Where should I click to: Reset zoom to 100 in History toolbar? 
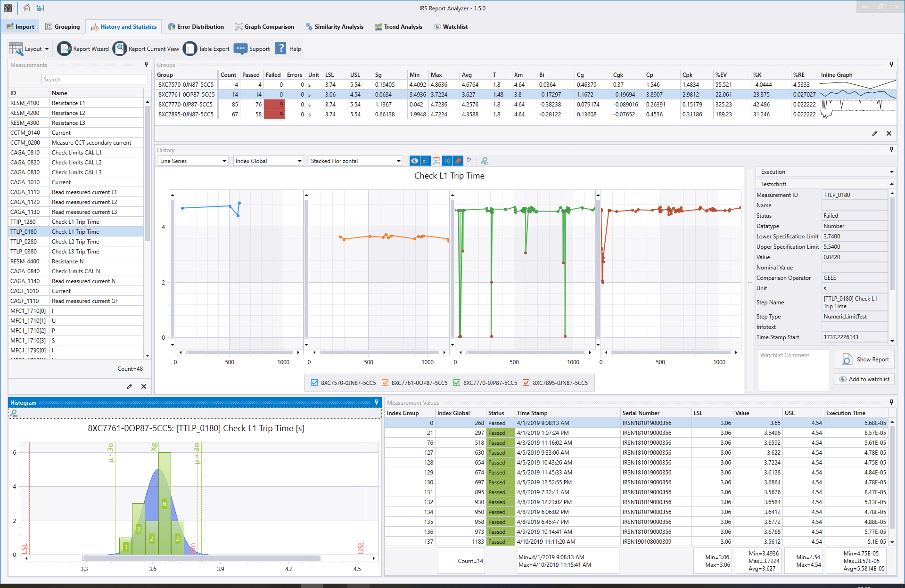485,161
